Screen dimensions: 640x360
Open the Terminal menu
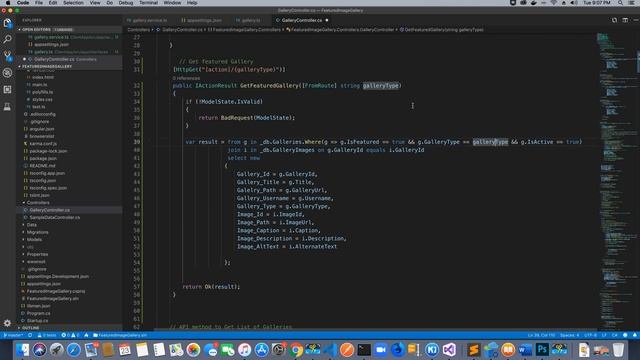(149, 3)
